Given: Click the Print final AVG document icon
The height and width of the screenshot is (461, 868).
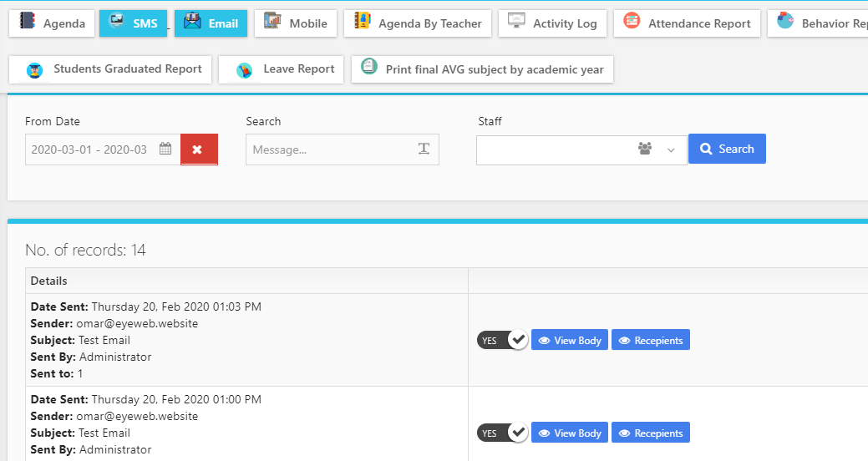Looking at the screenshot, I should [x=368, y=67].
